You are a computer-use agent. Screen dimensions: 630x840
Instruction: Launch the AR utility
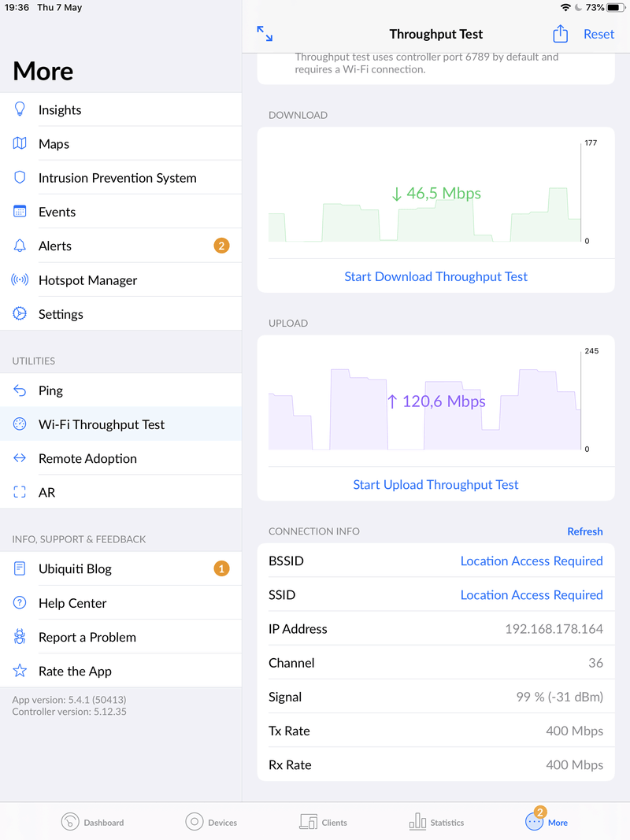coord(120,492)
